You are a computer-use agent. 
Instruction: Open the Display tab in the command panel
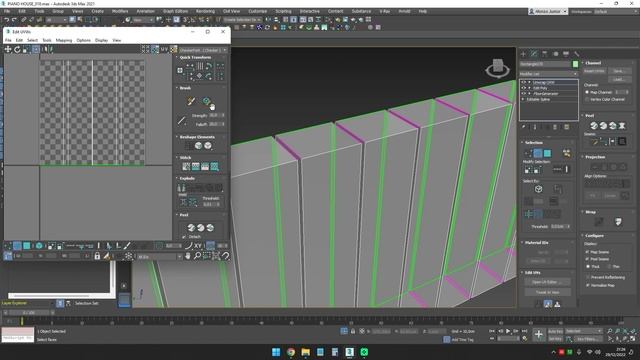coord(566,54)
